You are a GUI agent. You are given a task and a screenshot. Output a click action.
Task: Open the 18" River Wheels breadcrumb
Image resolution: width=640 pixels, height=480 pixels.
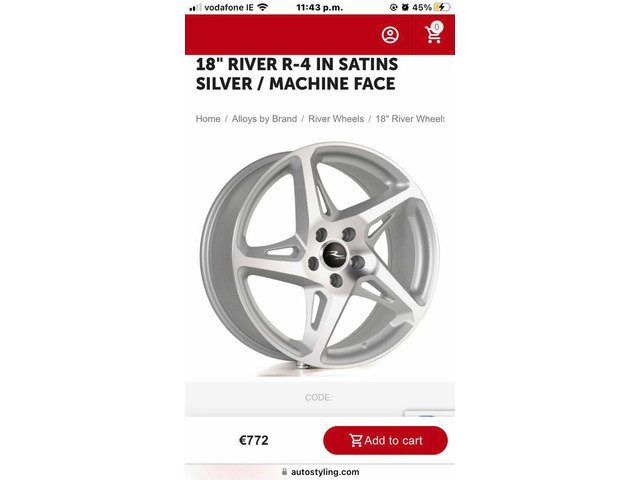(410, 119)
